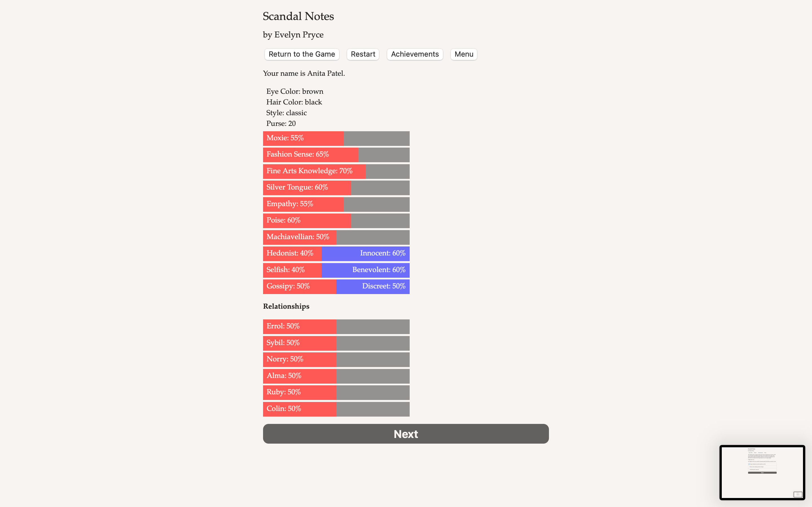Image resolution: width=812 pixels, height=507 pixels.
Task: Select Ruby's relationship bar
Action: (x=336, y=392)
